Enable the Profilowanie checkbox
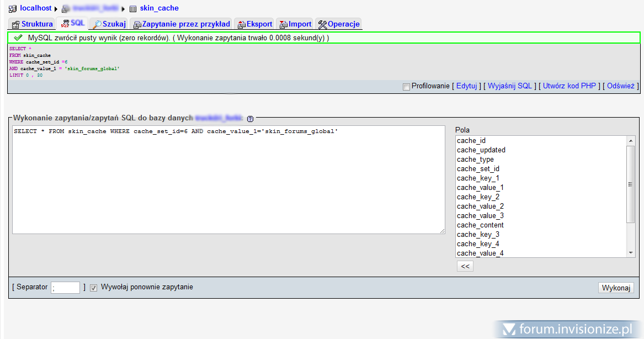The height and width of the screenshot is (339, 644). coord(407,87)
